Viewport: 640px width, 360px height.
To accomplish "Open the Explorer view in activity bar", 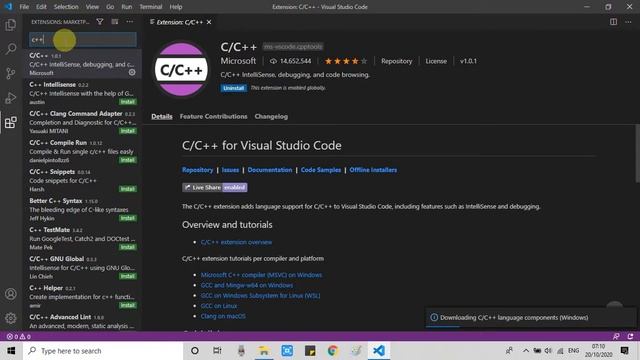I will [11, 25].
